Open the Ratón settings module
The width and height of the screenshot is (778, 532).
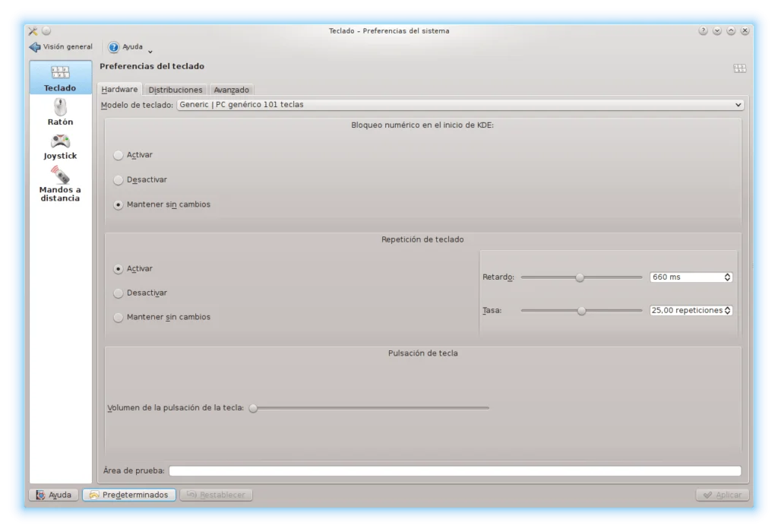60,112
